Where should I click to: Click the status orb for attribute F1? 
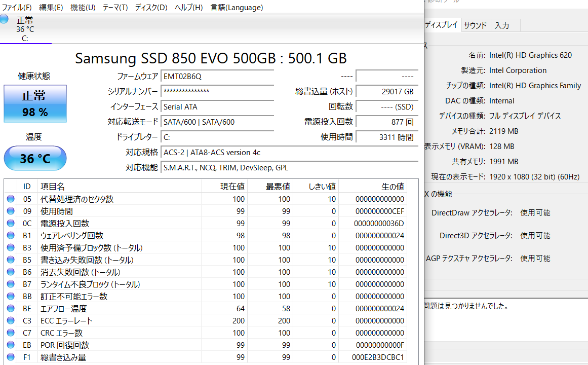11,357
